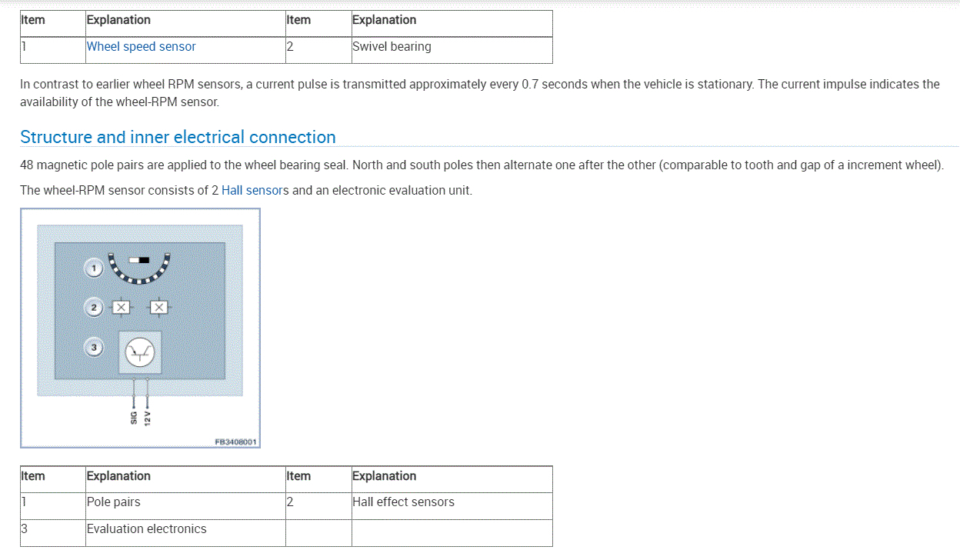Viewport: 960px width, 560px height.
Task: Click the sensor structure diagram image
Action: coord(140,328)
